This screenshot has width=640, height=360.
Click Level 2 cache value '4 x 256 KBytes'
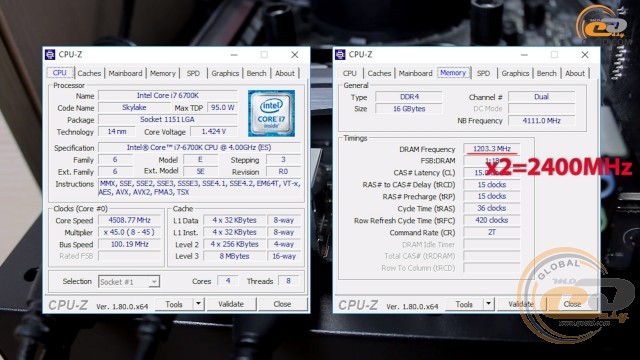[x=235, y=244]
